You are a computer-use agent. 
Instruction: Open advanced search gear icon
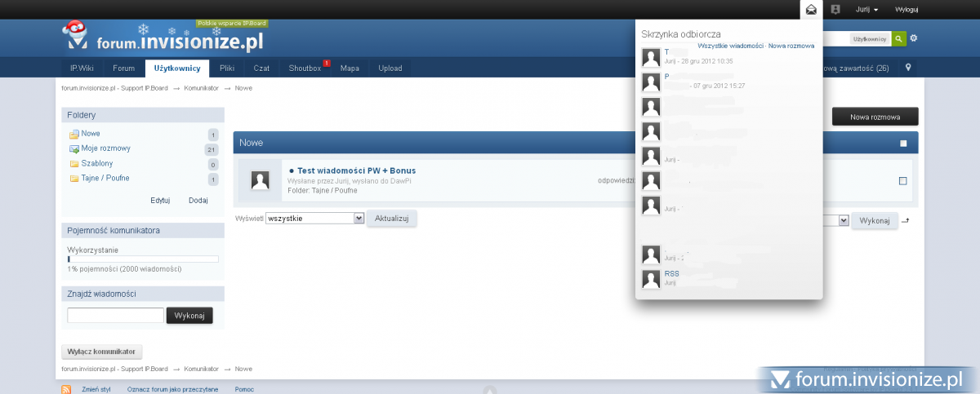[914, 38]
